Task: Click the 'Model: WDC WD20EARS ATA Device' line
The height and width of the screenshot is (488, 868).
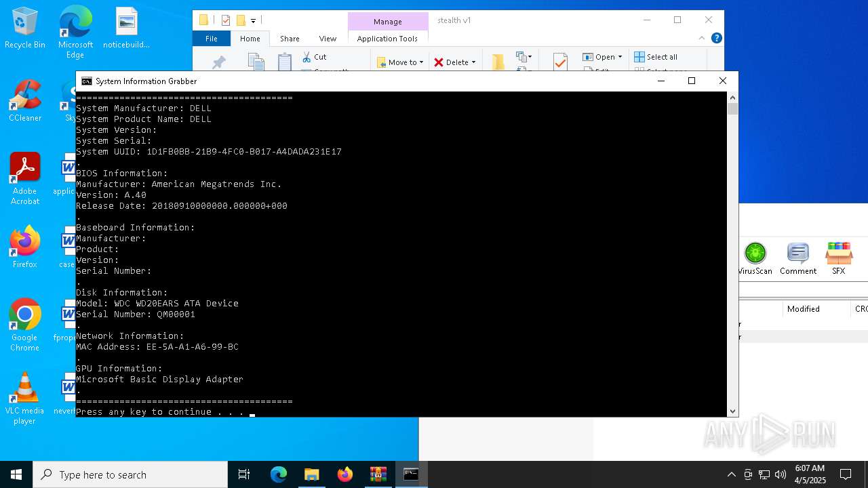Action: click(157, 304)
